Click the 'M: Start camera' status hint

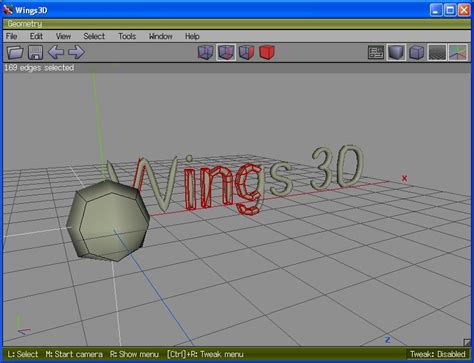pyautogui.click(x=74, y=354)
